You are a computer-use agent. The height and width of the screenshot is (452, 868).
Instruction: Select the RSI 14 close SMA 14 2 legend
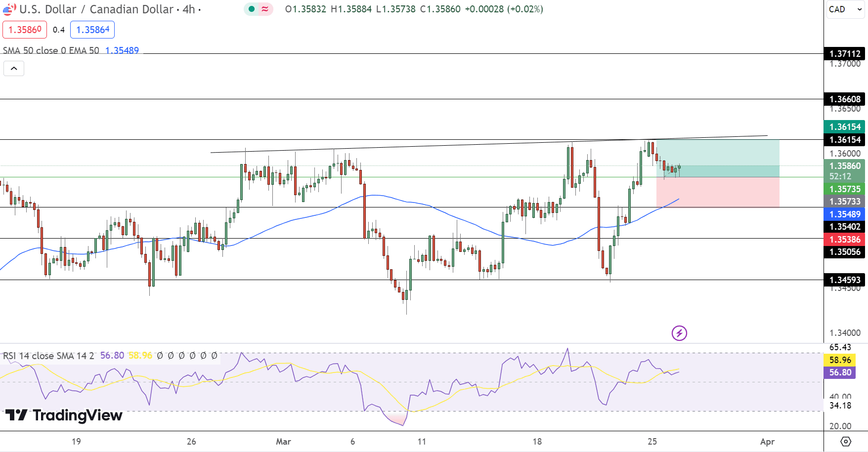[x=48, y=356]
